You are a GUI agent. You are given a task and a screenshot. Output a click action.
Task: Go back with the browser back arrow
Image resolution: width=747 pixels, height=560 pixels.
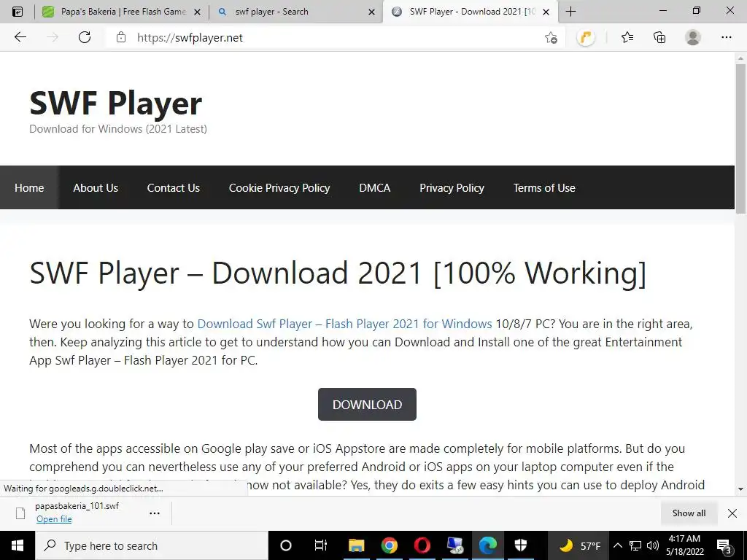coord(20,37)
